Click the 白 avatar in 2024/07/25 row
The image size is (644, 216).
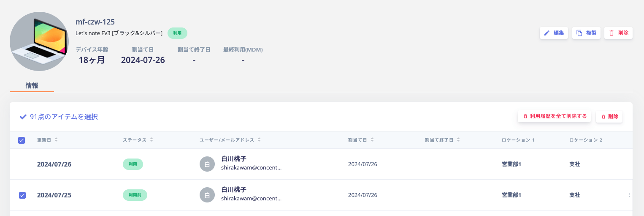pos(207,195)
